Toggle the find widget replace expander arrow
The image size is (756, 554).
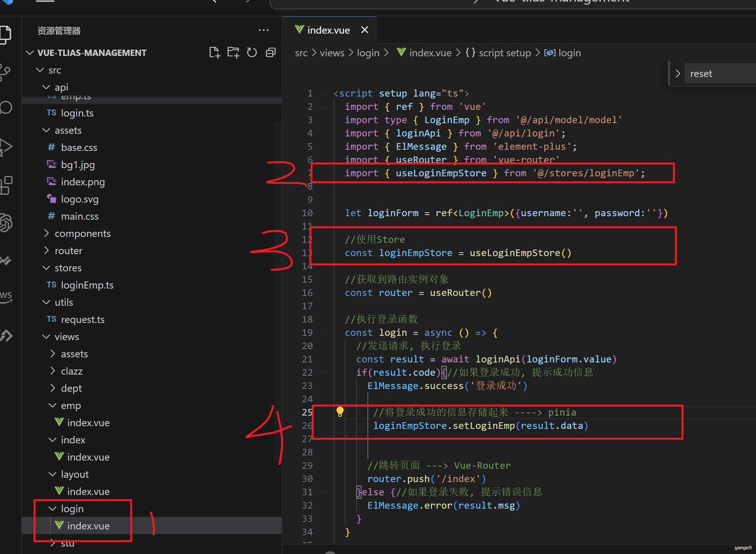pos(678,74)
